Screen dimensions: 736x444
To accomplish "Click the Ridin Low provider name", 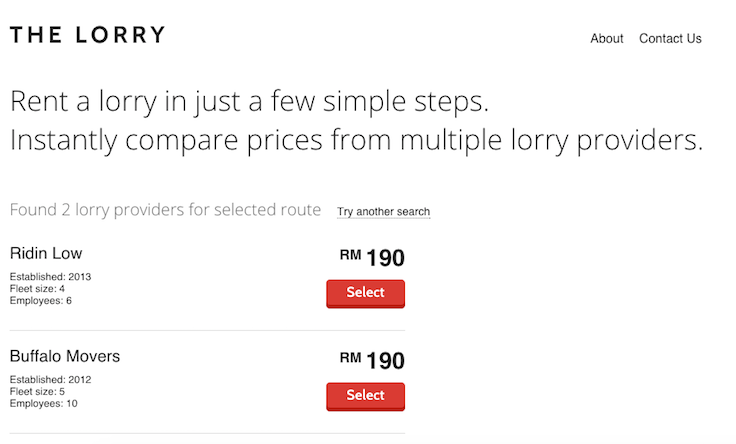I will 46,253.
